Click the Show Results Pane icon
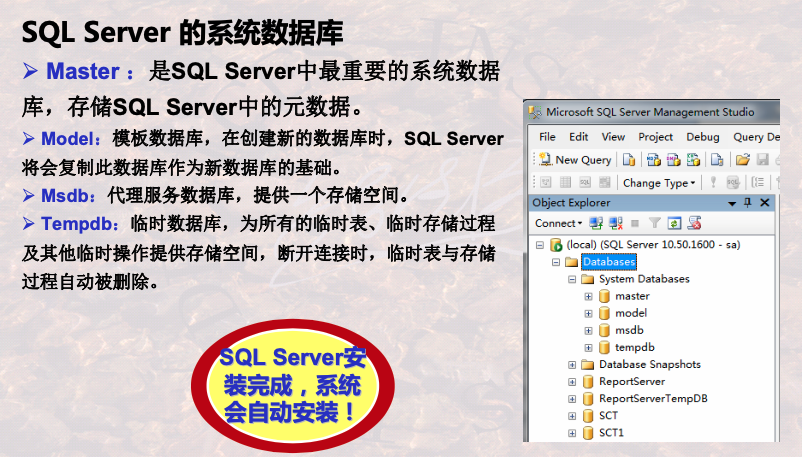Screen dimensions: 802x457 pos(605,182)
